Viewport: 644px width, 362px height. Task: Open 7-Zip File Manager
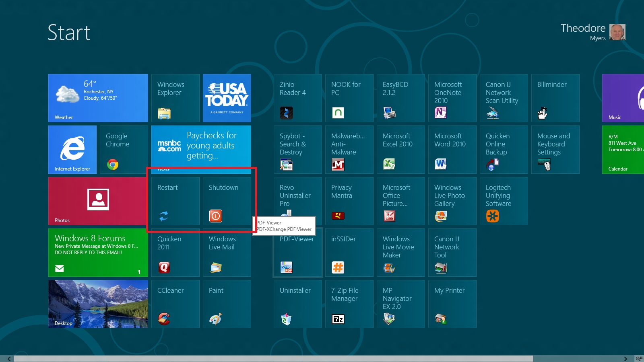tap(349, 304)
